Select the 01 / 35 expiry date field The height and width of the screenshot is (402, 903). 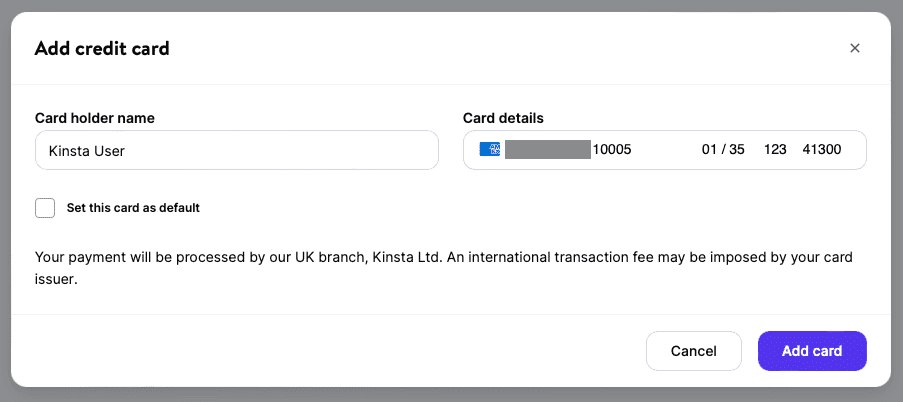click(x=723, y=150)
